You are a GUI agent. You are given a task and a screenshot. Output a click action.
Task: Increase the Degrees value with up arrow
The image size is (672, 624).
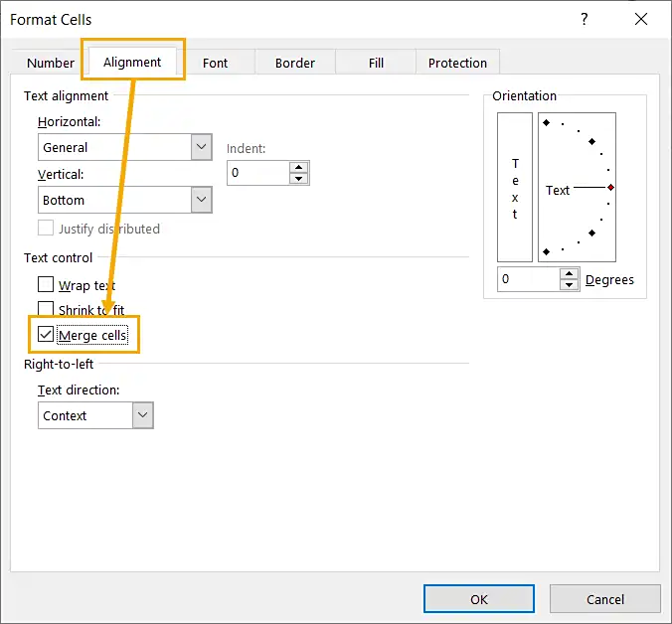pos(569,273)
